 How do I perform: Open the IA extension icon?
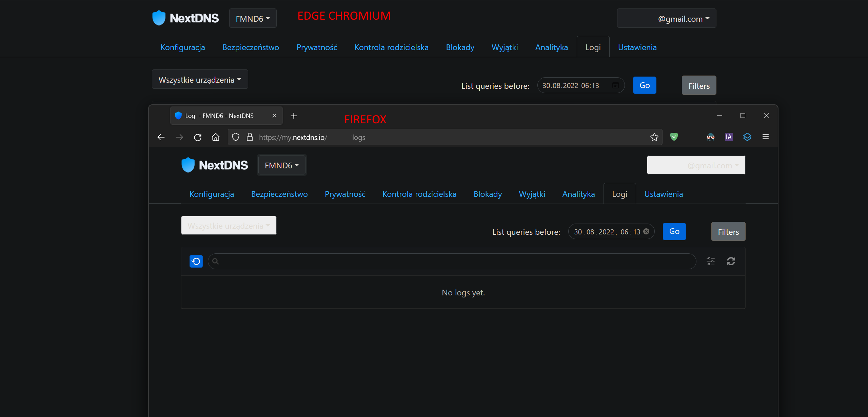[729, 137]
